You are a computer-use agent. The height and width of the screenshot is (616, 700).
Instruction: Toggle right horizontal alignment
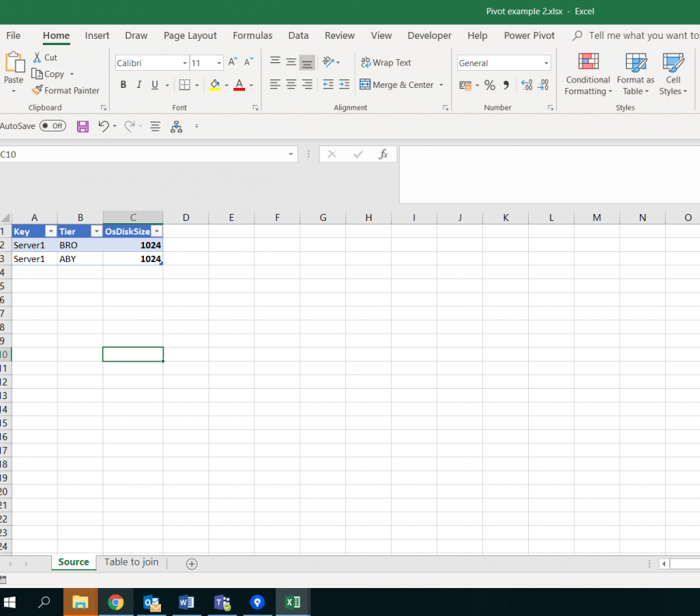click(307, 84)
